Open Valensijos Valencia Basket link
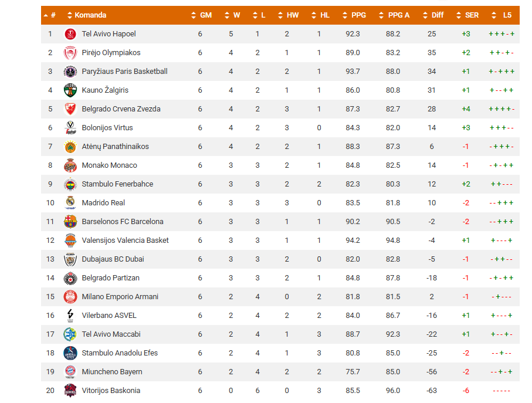 (x=125, y=241)
